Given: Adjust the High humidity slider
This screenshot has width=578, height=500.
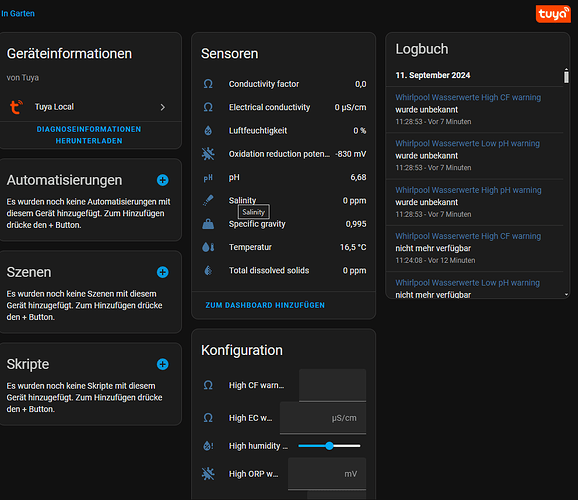Looking at the screenshot, I should coord(329,446).
